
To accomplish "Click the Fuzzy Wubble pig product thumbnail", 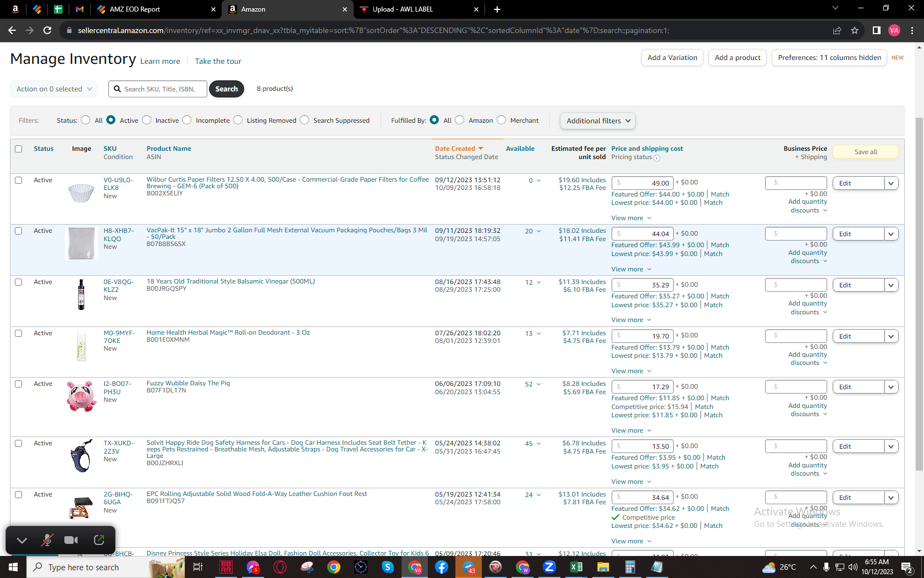I will click(81, 396).
